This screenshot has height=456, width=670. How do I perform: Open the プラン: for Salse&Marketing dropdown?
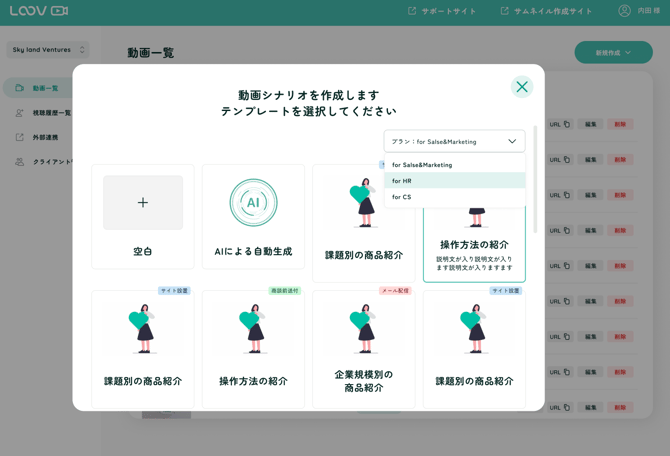[x=454, y=141]
